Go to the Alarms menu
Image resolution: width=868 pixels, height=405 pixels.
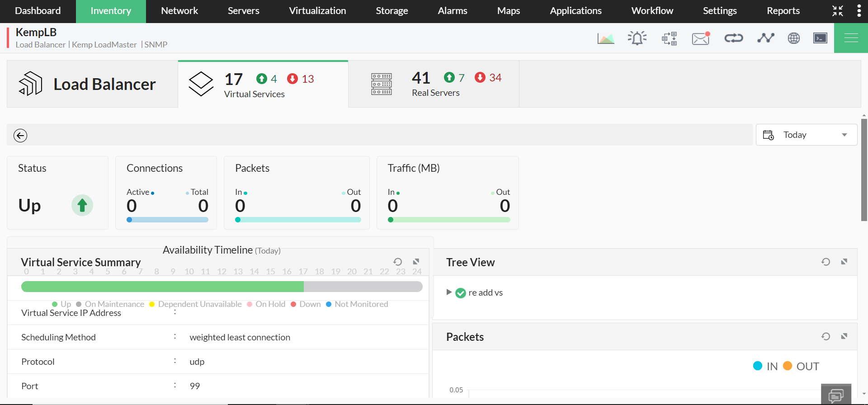click(x=452, y=11)
